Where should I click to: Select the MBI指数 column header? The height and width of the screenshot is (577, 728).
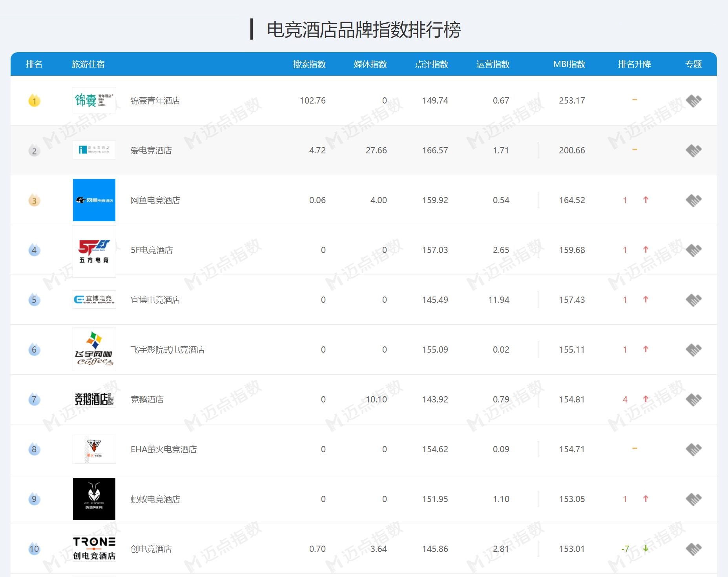569,64
